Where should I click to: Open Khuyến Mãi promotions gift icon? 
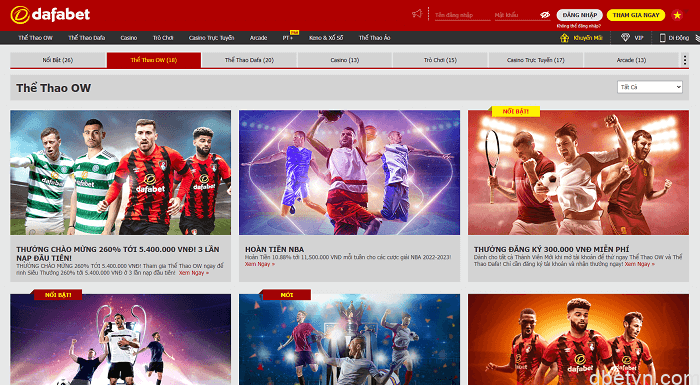(564, 38)
